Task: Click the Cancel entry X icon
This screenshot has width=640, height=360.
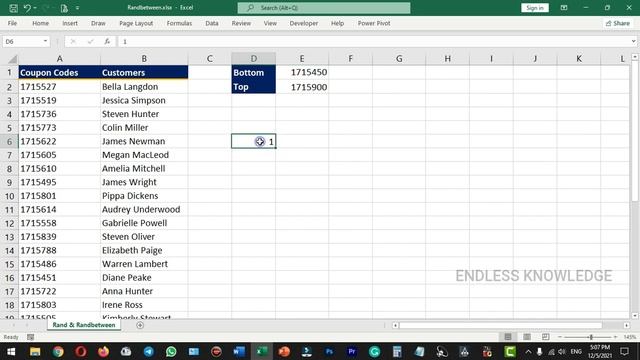Action: tap(73, 41)
